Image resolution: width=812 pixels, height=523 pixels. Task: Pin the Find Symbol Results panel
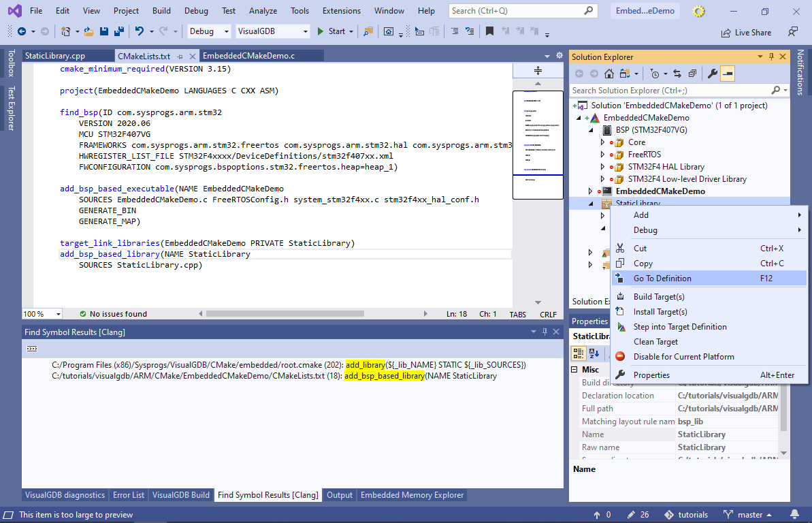545,332
